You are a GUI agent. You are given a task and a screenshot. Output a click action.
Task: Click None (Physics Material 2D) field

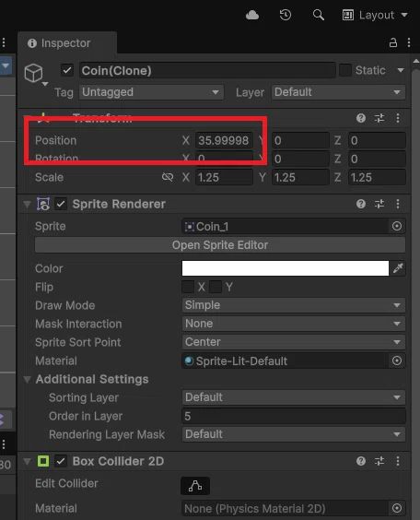click(286, 508)
